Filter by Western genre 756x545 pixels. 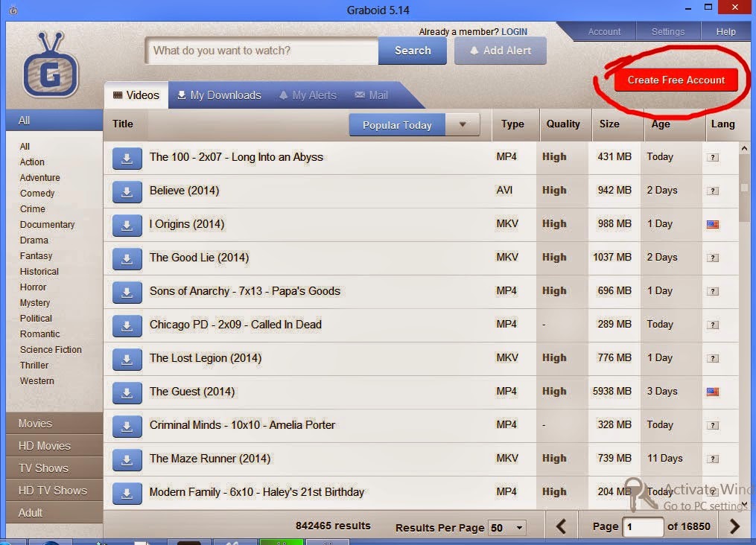point(36,381)
